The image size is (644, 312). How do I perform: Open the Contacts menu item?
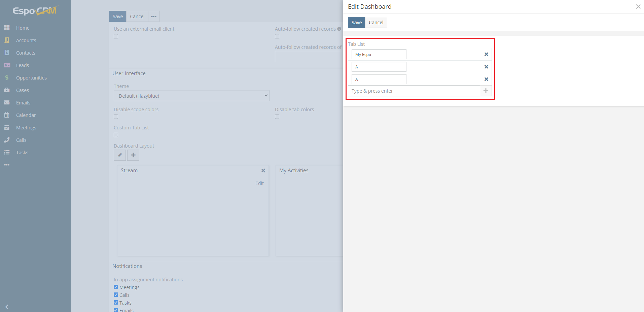pyautogui.click(x=26, y=53)
